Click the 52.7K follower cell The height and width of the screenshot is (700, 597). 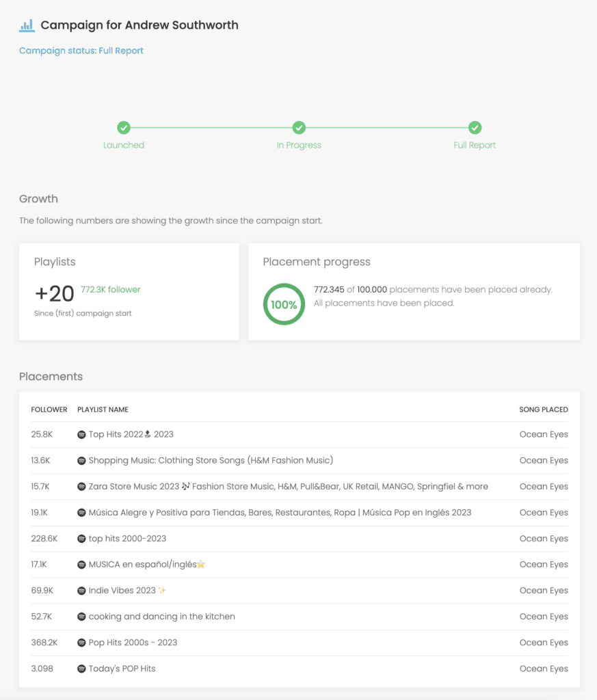tap(42, 617)
